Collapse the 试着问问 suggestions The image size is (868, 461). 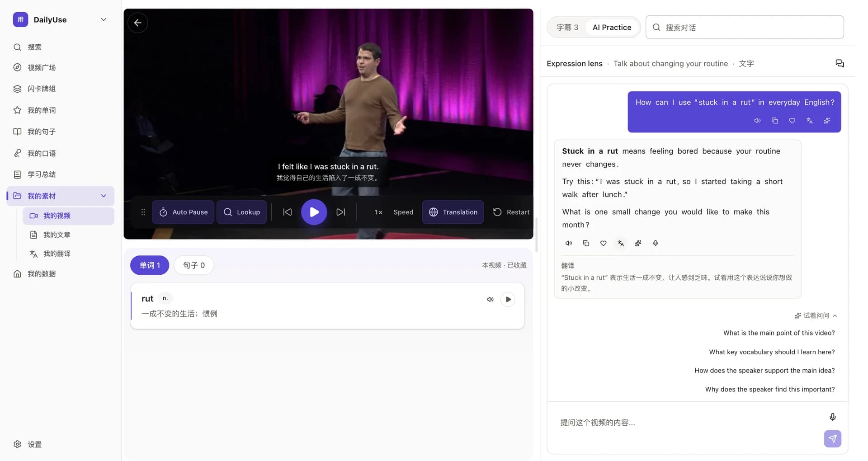coord(816,315)
